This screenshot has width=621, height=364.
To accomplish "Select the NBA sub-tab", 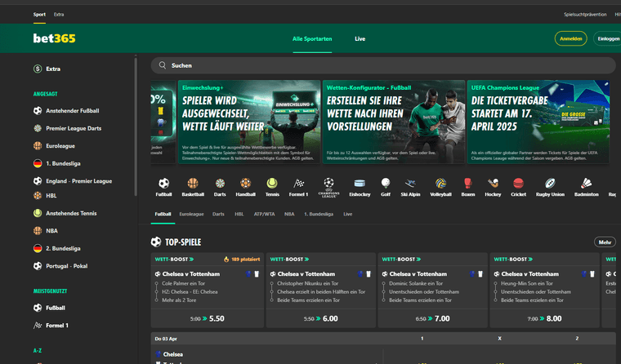I will [x=289, y=214].
